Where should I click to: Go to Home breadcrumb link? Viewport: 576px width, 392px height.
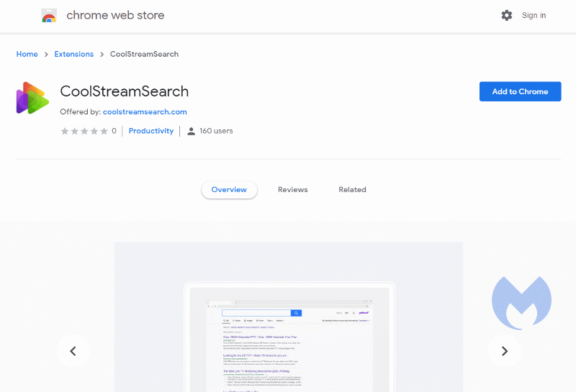coord(27,54)
